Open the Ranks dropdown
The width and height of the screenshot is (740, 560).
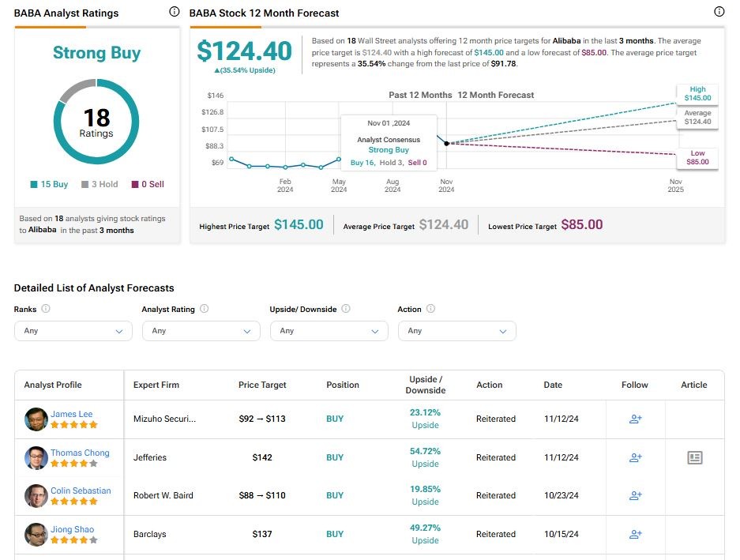pos(73,331)
